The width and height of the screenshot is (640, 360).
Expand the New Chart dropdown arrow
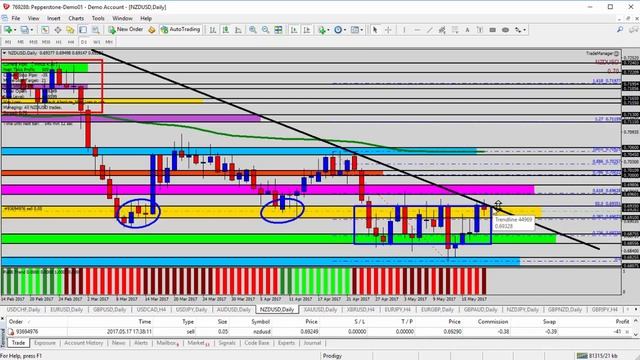point(15,30)
